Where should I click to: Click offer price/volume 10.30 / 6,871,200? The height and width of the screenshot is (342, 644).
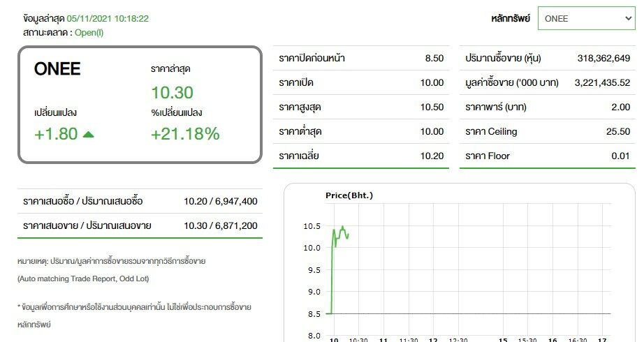tap(221, 225)
